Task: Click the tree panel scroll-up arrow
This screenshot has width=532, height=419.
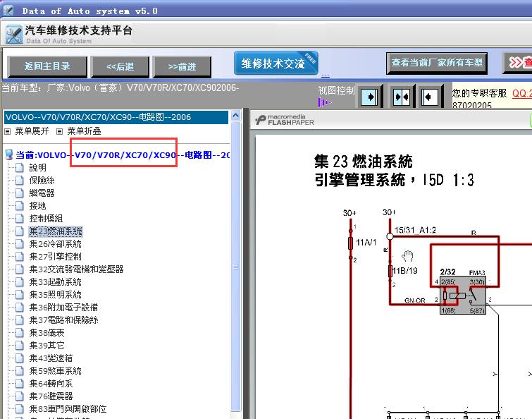Action: point(235,116)
